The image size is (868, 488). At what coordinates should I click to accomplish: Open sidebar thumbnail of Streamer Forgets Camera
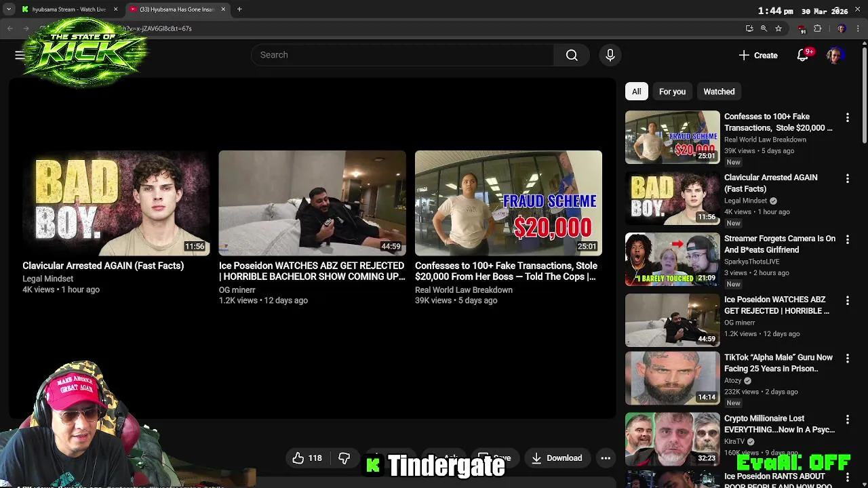point(672,260)
